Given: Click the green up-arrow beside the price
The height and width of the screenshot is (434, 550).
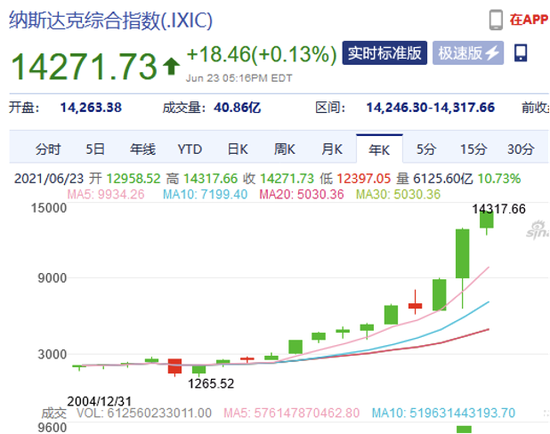Looking at the screenshot, I should click(x=171, y=66).
